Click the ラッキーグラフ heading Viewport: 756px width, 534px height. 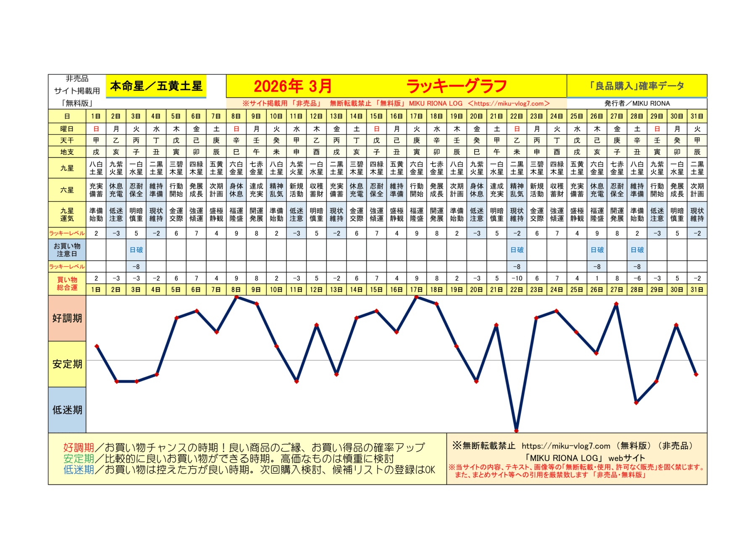coord(457,86)
